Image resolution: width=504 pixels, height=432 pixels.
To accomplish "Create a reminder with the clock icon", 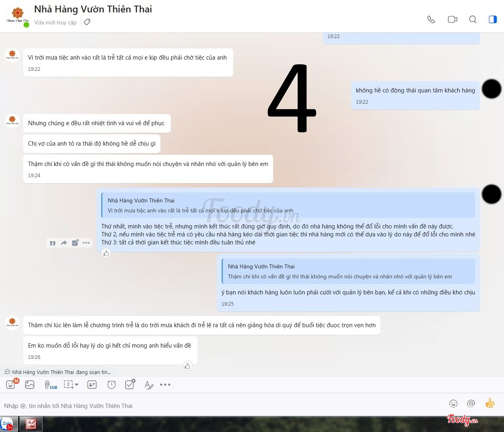I will (x=112, y=384).
